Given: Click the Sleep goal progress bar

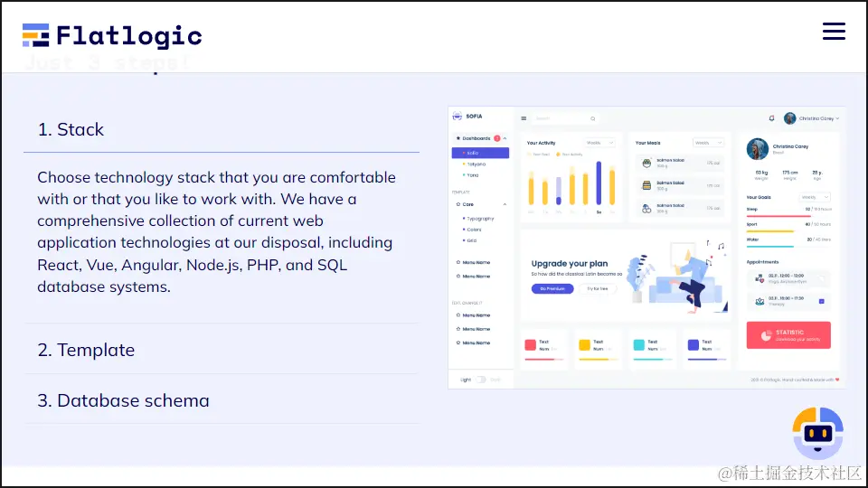Looking at the screenshot, I should tap(788, 216).
